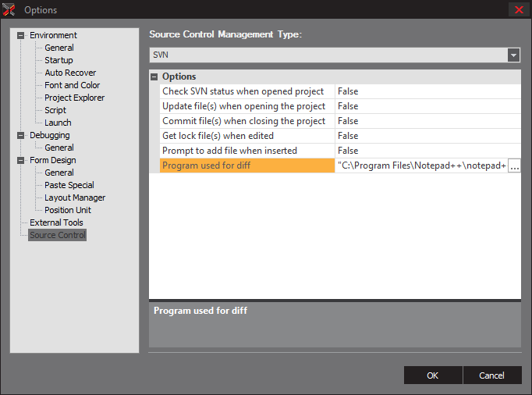Screen dimensions: 532x395
Task: Open Layout Manager settings
Action: (x=75, y=197)
